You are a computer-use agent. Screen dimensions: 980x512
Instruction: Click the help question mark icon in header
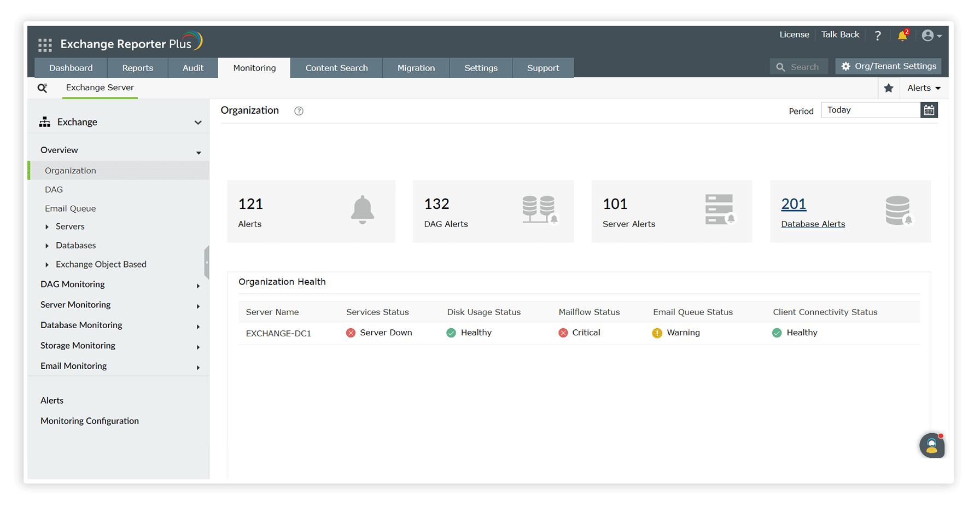(x=878, y=36)
